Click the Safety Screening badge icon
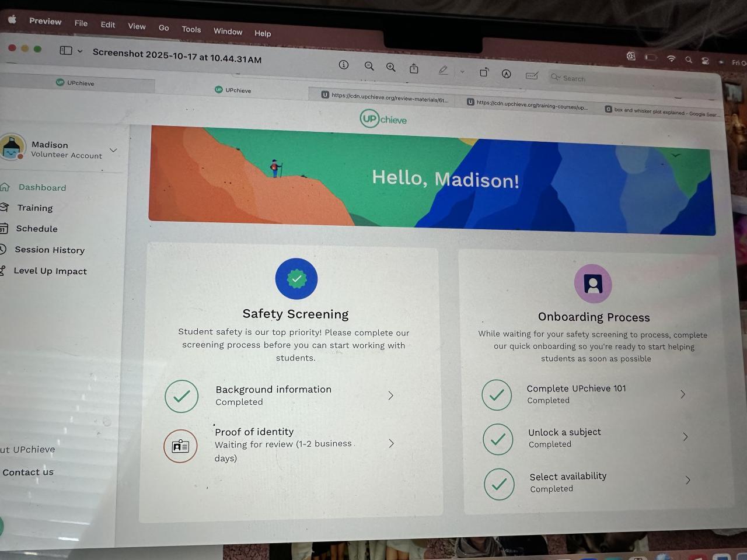 point(296,279)
